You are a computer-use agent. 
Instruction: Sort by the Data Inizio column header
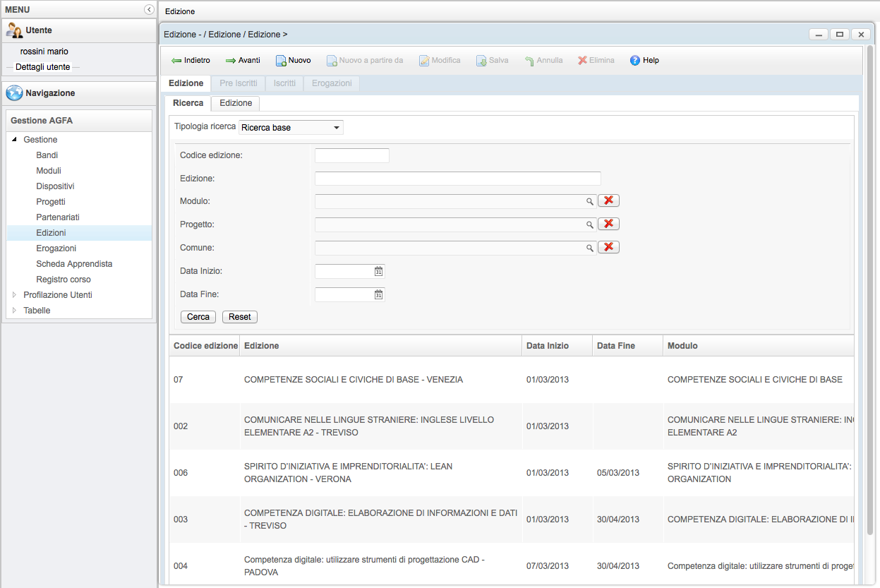548,346
